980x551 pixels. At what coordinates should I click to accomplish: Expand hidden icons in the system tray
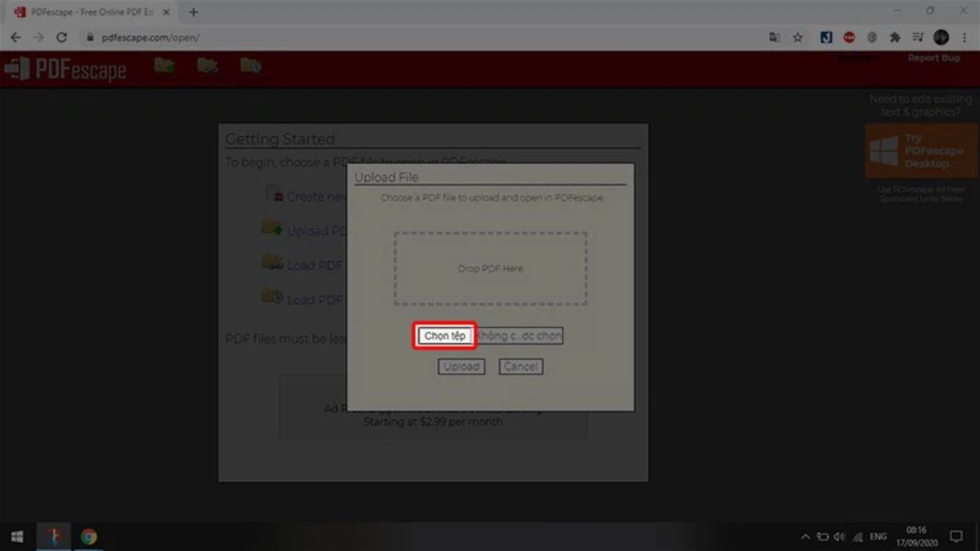pyautogui.click(x=807, y=536)
